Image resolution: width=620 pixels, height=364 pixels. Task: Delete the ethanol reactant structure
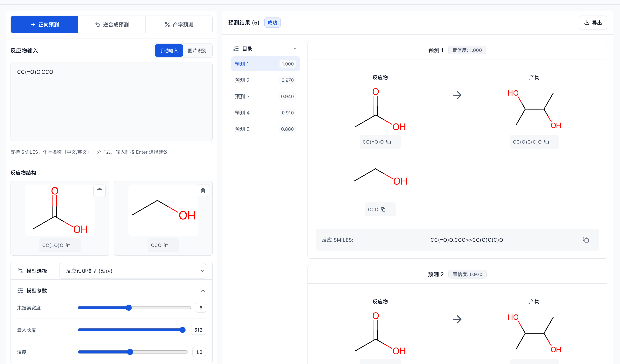(x=203, y=191)
